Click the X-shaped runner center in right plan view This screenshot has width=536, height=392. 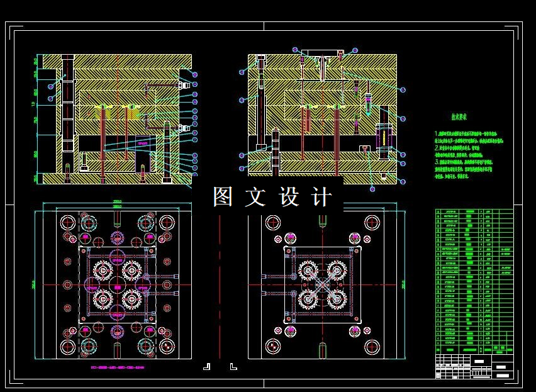click(322, 284)
